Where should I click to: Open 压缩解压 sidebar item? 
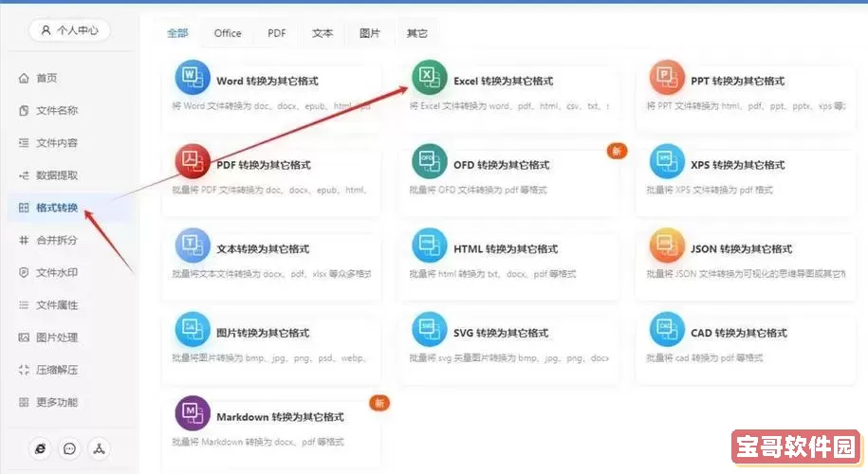point(56,370)
